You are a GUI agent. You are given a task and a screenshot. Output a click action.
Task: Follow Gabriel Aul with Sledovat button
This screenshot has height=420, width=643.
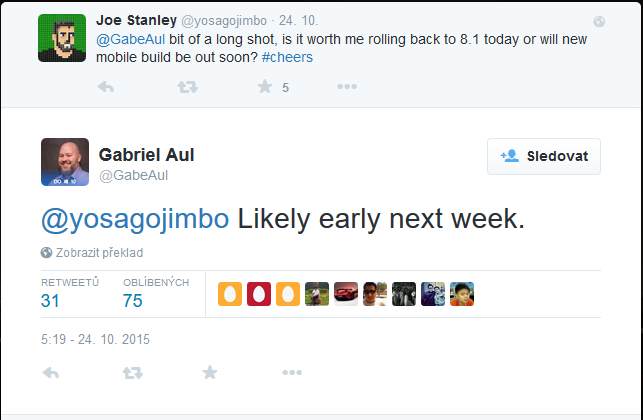tap(544, 156)
